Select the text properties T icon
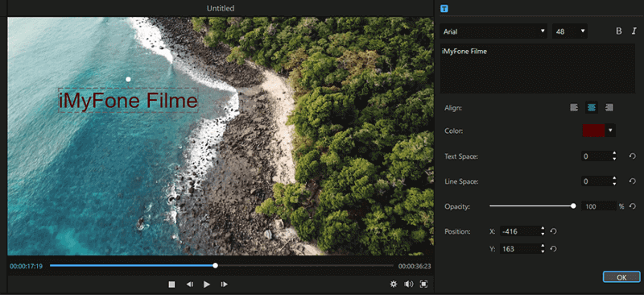Image resolution: width=644 pixels, height=295 pixels. [444, 8]
